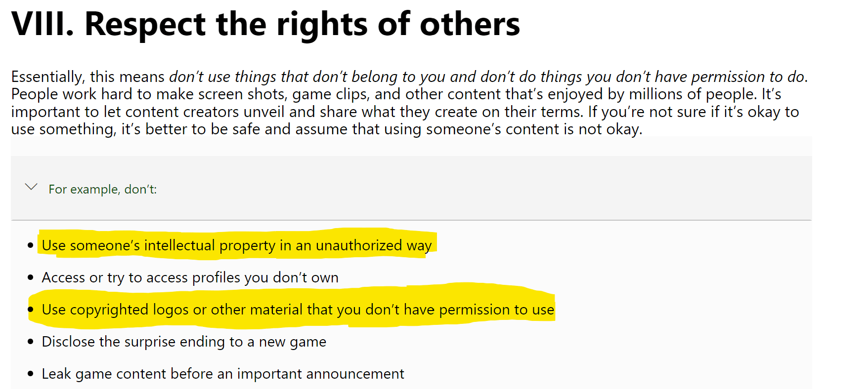Screen dimensions: 868x391
Task: Click the text "People work hard to make screen shots"
Action: 149,94
